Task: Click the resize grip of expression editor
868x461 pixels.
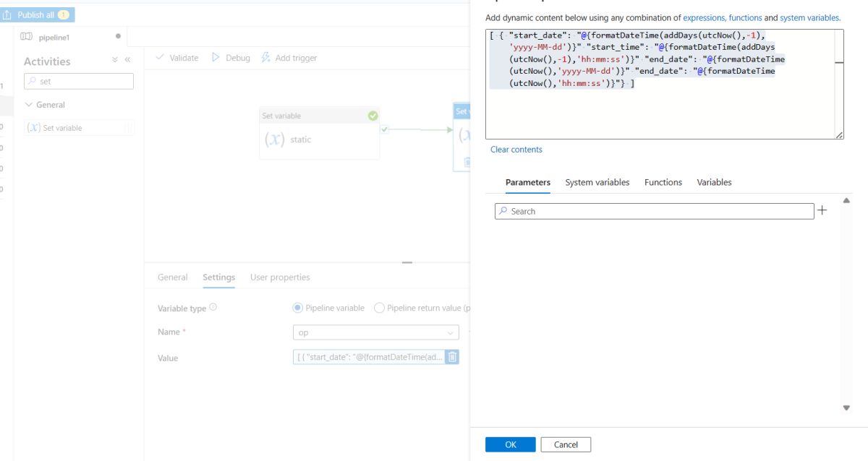Action: 839,134
